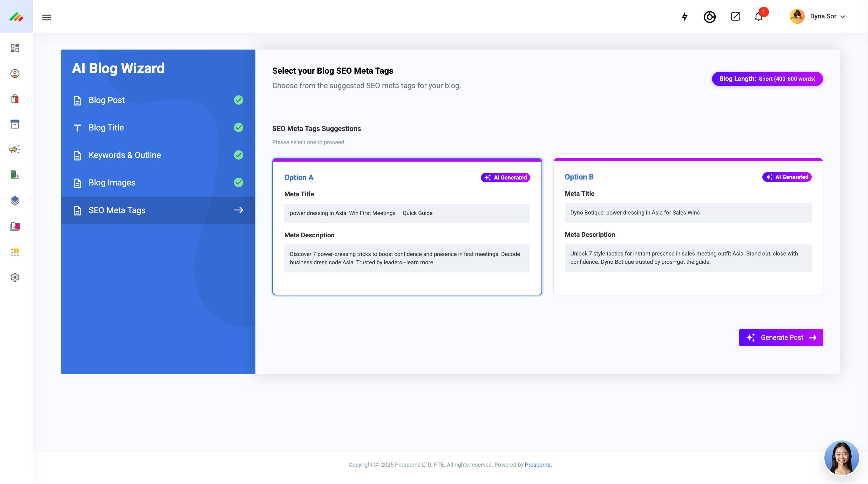This screenshot has height=484, width=868.
Task: Click Option A Meta Description field
Action: [407, 258]
